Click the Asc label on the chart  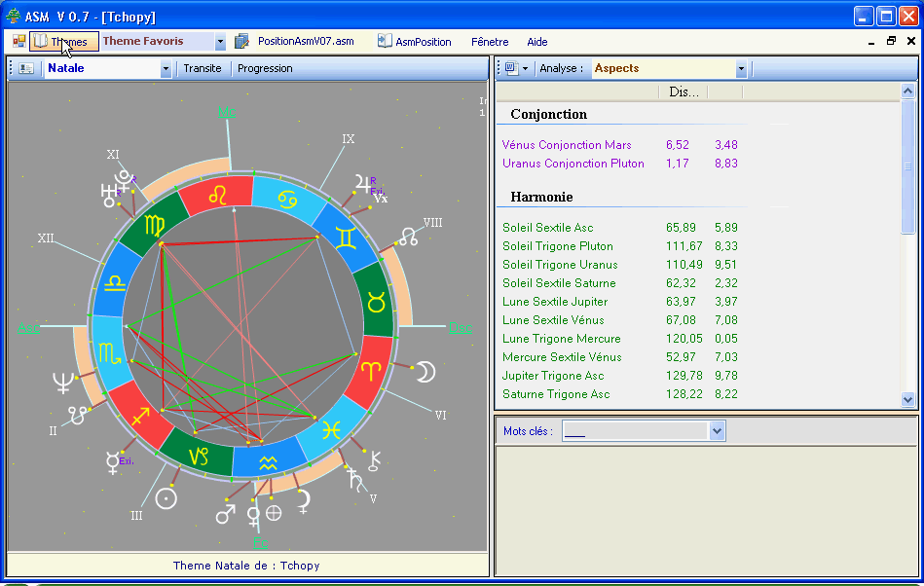(28, 328)
